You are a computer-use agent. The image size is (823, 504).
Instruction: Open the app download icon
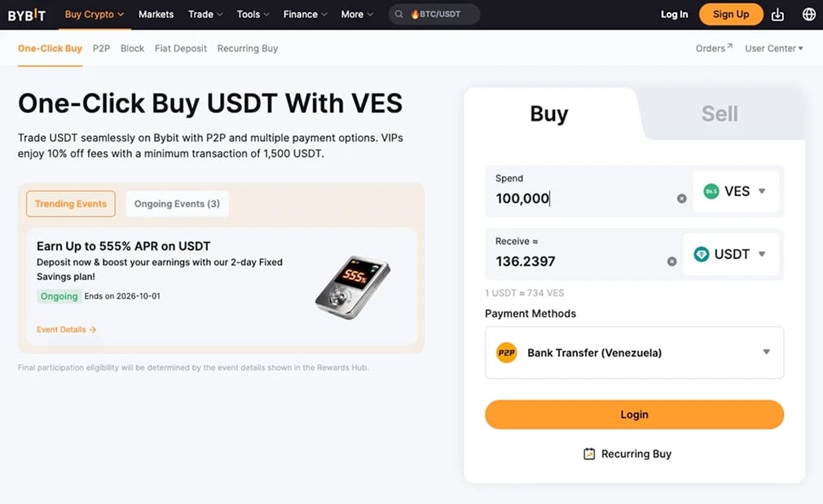point(777,15)
